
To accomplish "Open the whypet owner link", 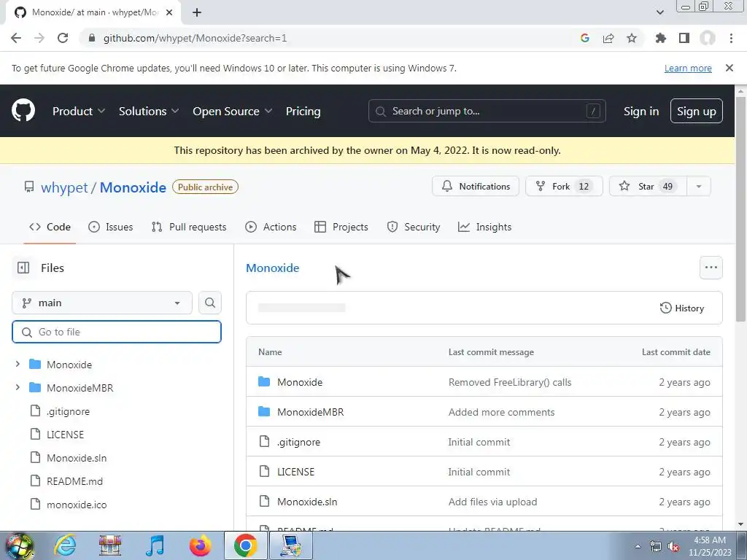I will 64,187.
